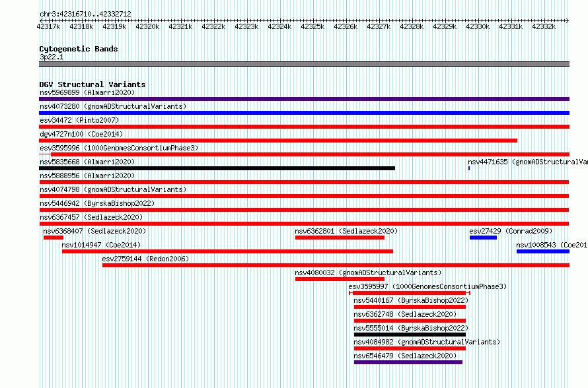Click the dgv4727n100 (Coe2014) label
Image resolution: width=588 pixels, height=388 pixels.
coord(81,134)
